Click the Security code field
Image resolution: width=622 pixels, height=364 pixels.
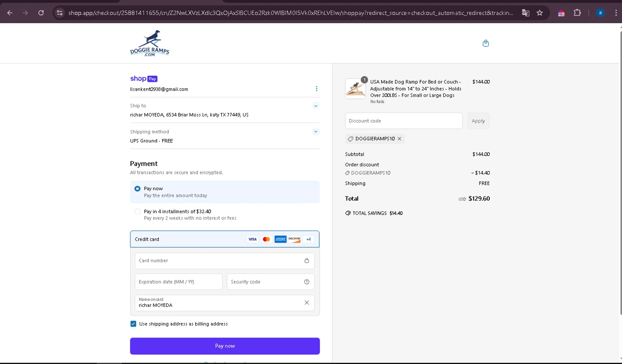point(270,282)
